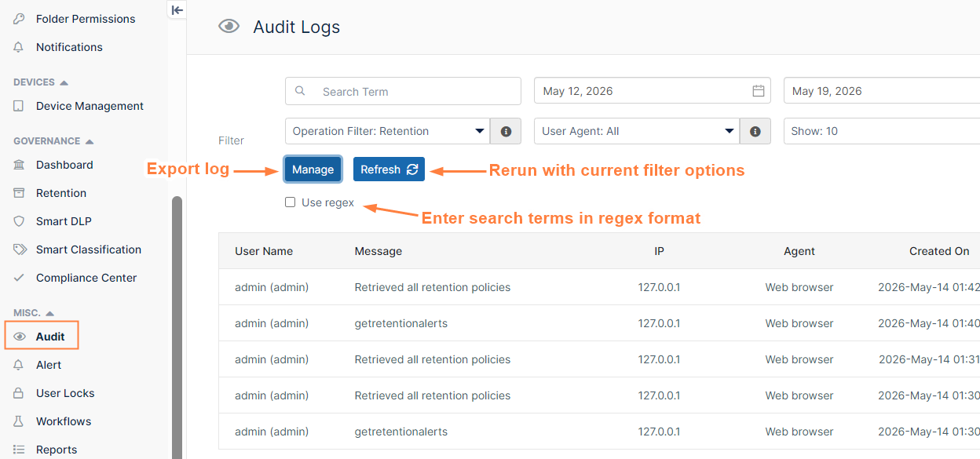
Task: Click the Smart Classification tags icon
Action: tap(20, 250)
